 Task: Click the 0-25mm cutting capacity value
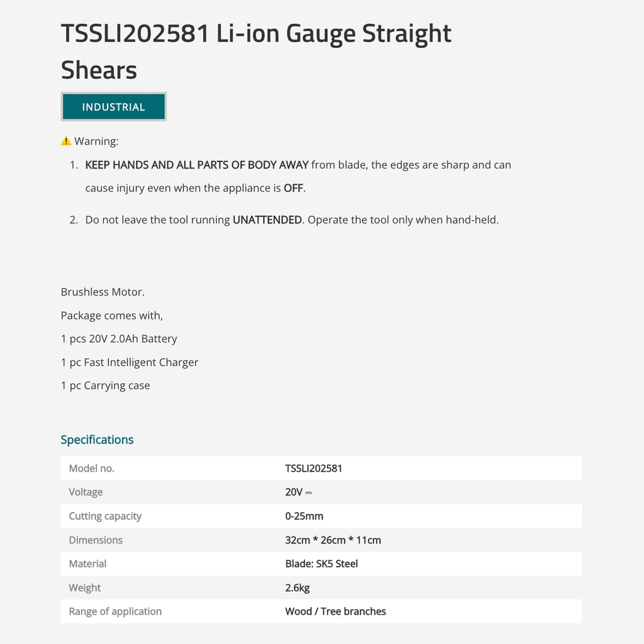[304, 516]
